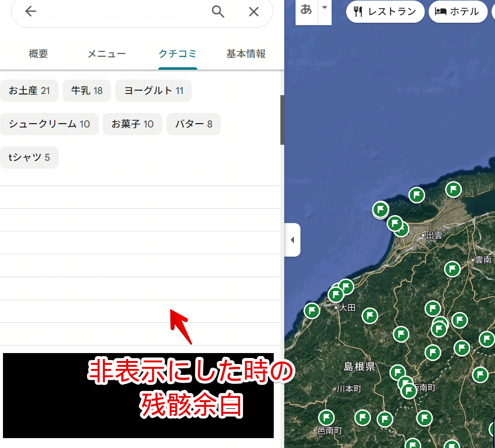Open the flag marker left of 大田
Screen dimensions: 495x448
(x=312, y=311)
